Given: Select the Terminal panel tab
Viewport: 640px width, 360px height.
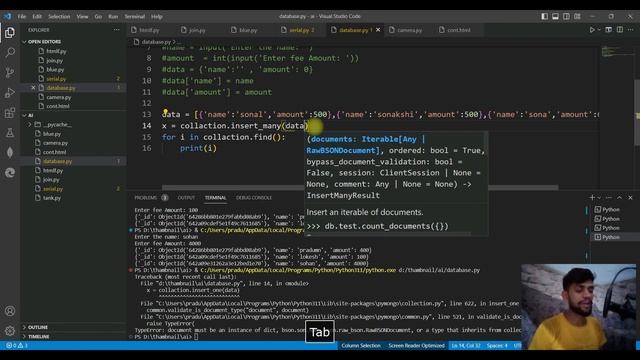Looking at the screenshot, I should (x=216, y=198).
